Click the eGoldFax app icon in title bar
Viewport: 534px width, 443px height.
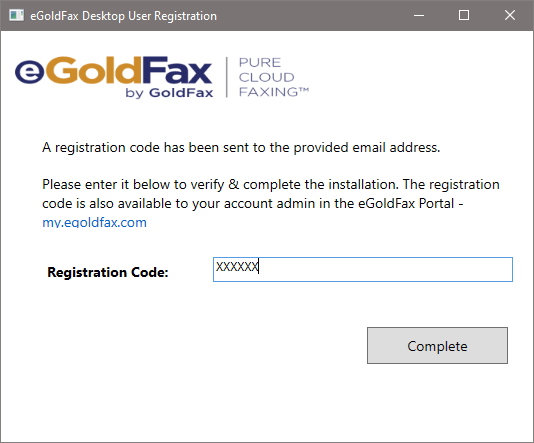pos(16,15)
